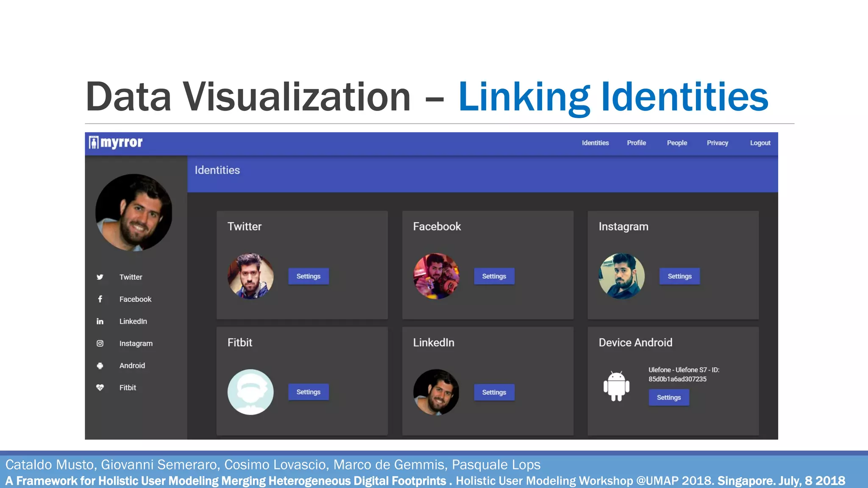Screen dimensions: 868x488
Task: Click the Instagram camera icon in sidebar
Action: coord(100,344)
